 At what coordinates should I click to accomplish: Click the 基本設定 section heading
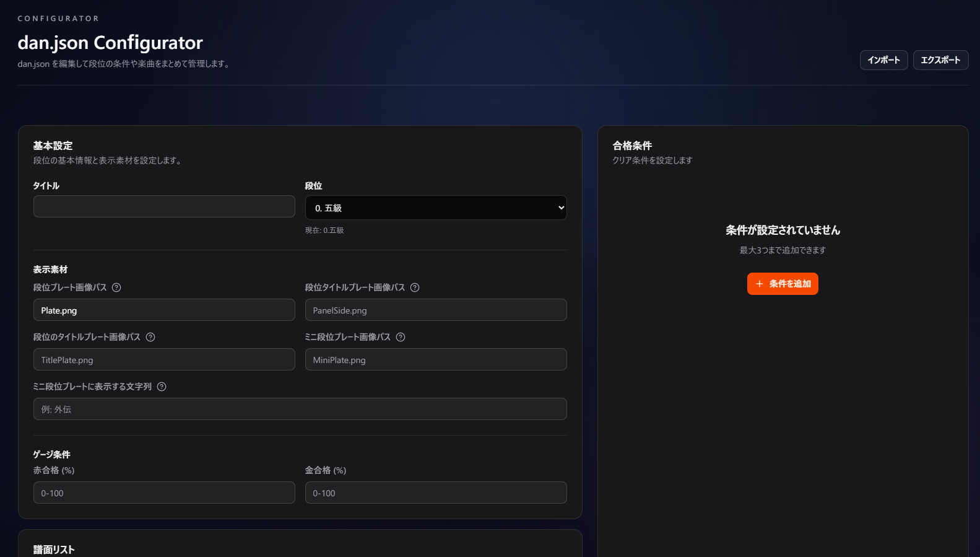pyautogui.click(x=53, y=146)
